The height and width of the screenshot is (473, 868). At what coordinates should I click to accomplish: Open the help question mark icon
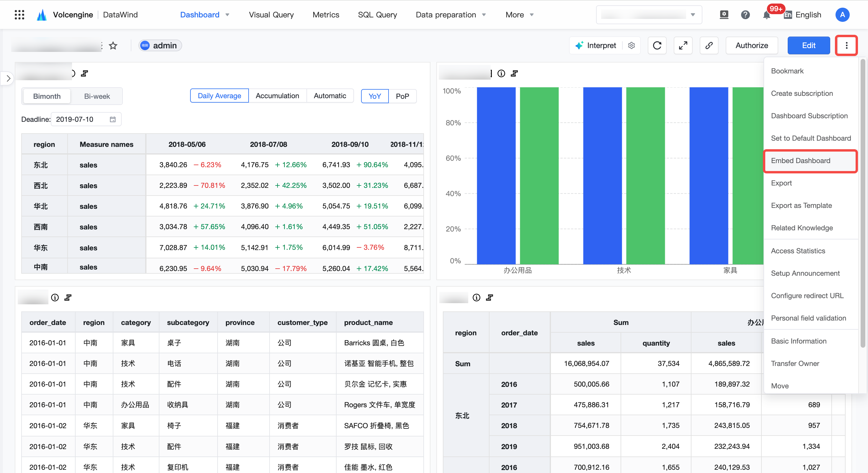[x=745, y=15]
